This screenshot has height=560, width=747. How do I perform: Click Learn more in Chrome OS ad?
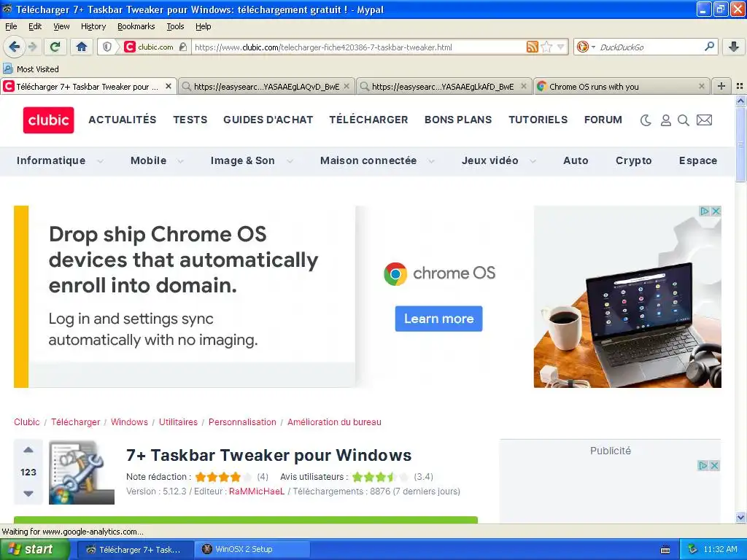pyautogui.click(x=438, y=319)
